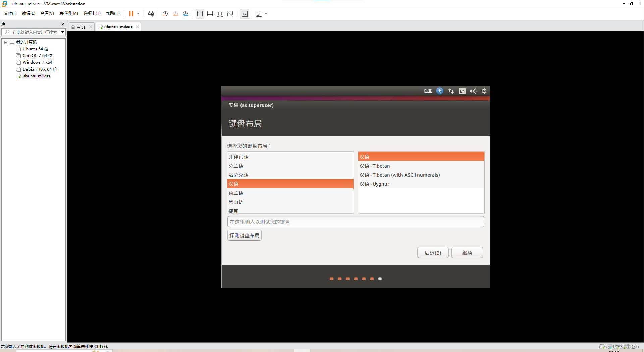Viewport: 644px width, 352px height.
Task: Select 汉语 variant in the right list
Action: (x=421, y=157)
